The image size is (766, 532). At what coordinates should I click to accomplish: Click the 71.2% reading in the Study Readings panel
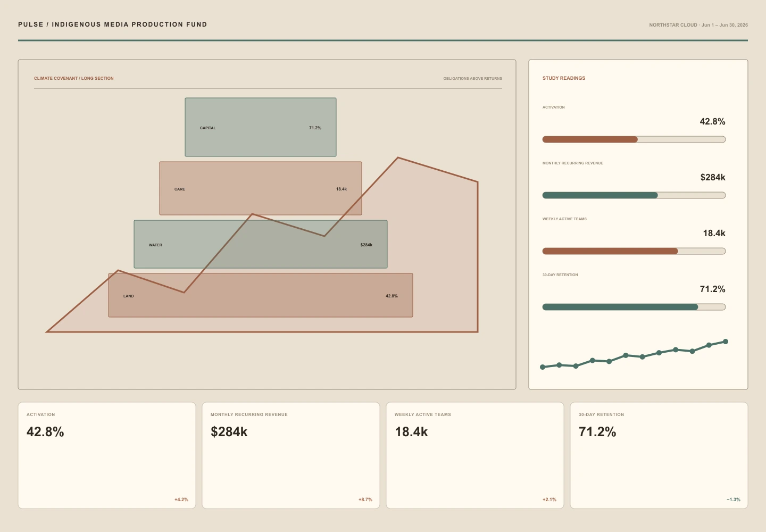[x=713, y=289]
